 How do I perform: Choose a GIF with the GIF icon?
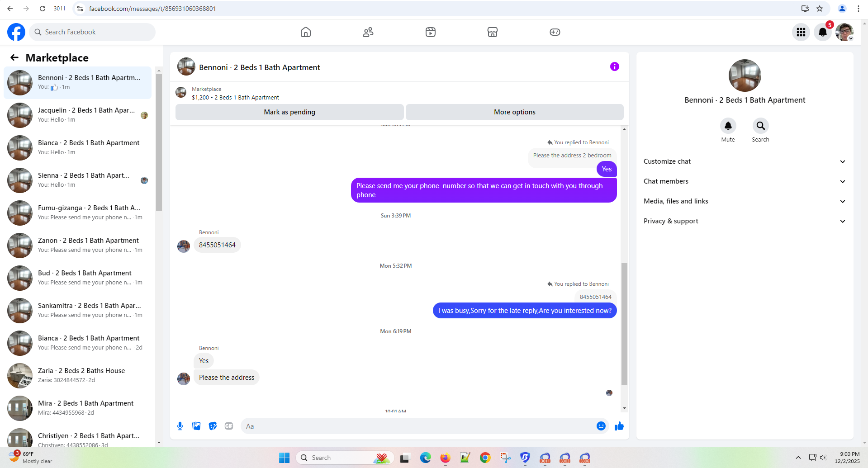229,426
